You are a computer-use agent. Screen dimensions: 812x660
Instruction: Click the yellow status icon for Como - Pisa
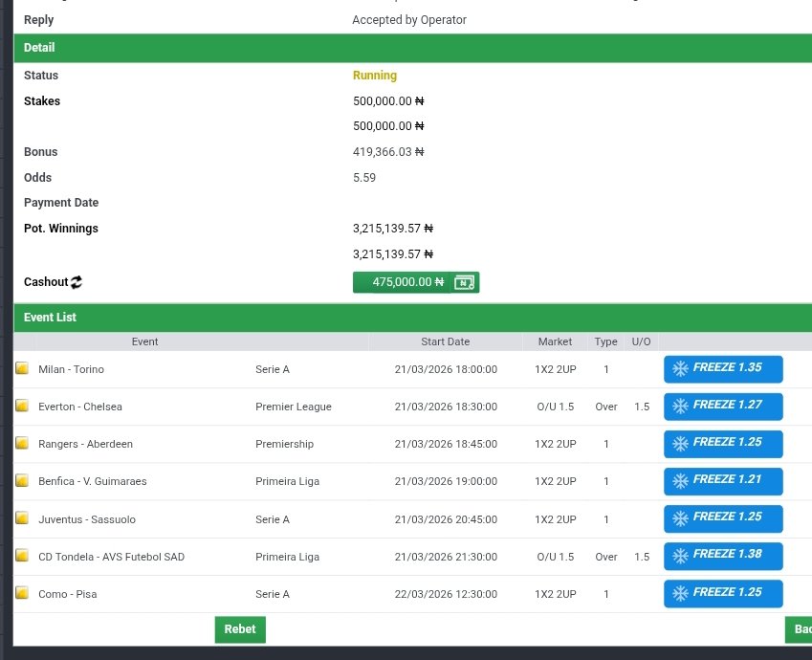coord(22,593)
